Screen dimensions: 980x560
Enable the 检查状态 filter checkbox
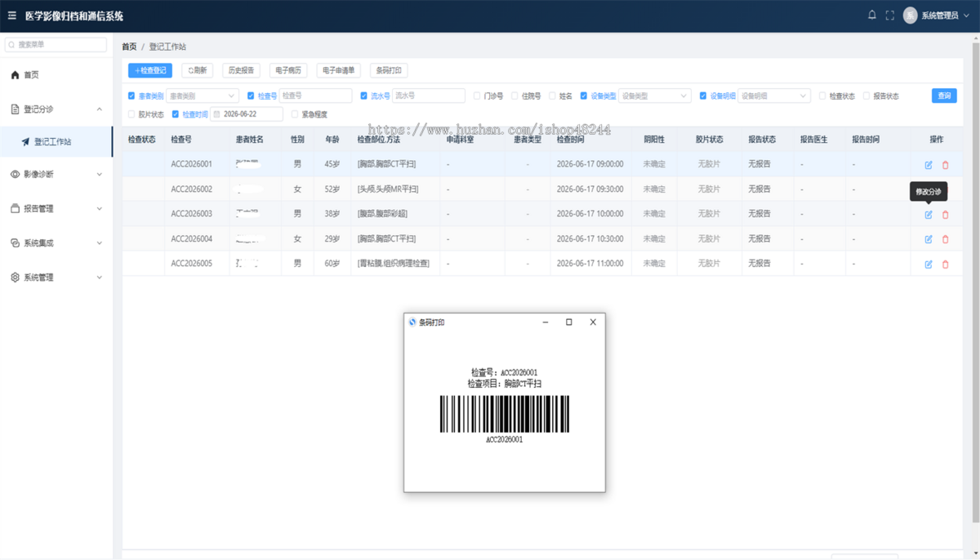tap(822, 96)
